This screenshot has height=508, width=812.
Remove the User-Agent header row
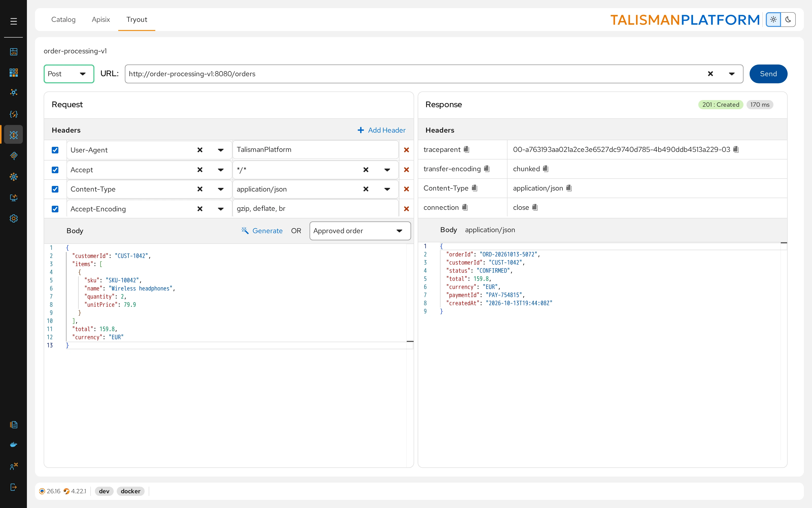(x=406, y=150)
